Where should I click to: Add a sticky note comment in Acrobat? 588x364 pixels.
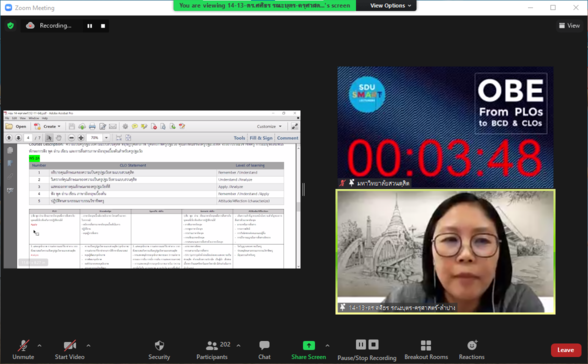click(135, 126)
